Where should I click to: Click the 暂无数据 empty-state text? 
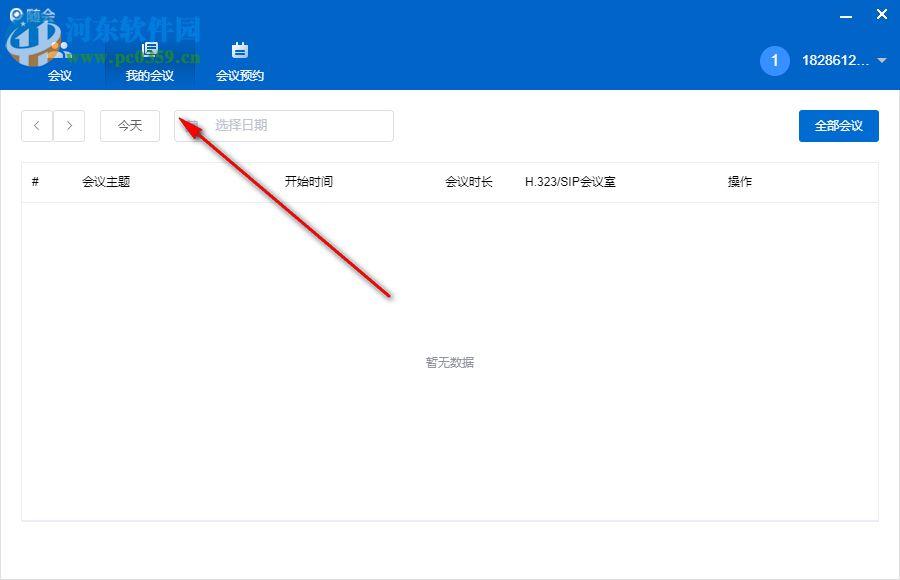coord(450,362)
